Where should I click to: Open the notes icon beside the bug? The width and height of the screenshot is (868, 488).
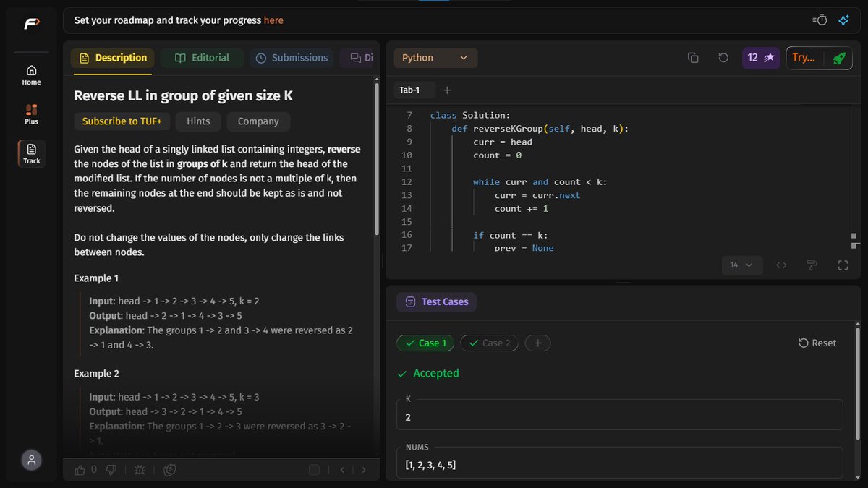tap(170, 470)
